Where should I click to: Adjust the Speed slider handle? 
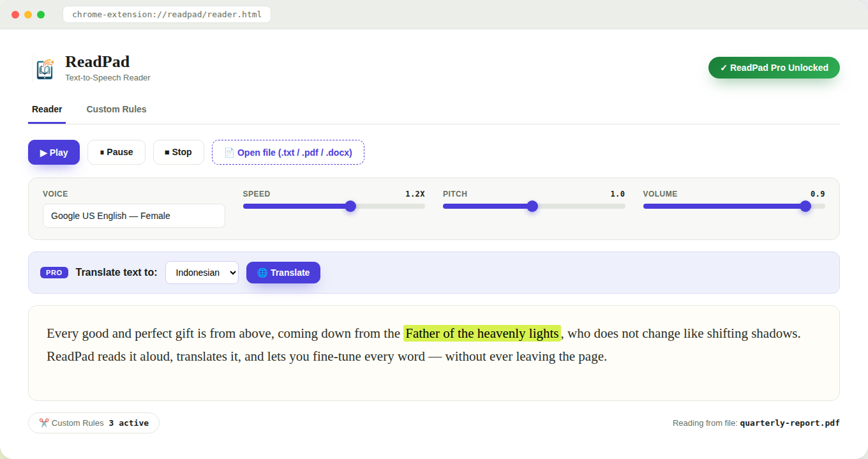[x=350, y=206]
